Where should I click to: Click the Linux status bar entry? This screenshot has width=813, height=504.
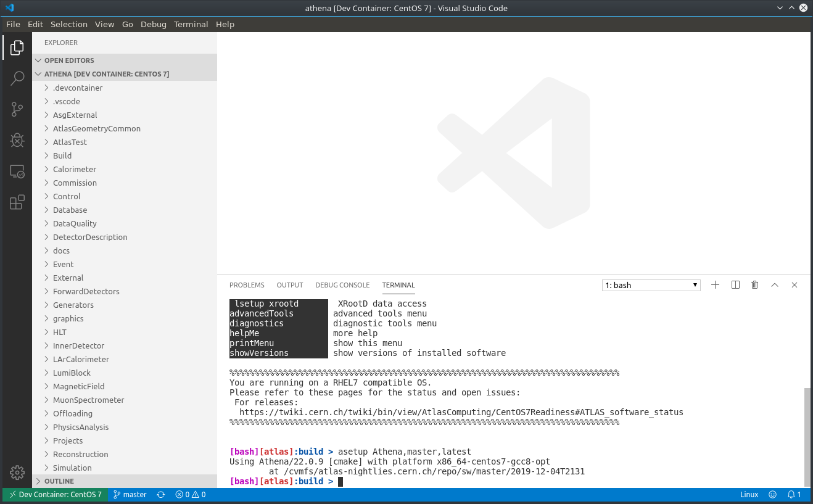pyautogui.click(x=749, y=495)
